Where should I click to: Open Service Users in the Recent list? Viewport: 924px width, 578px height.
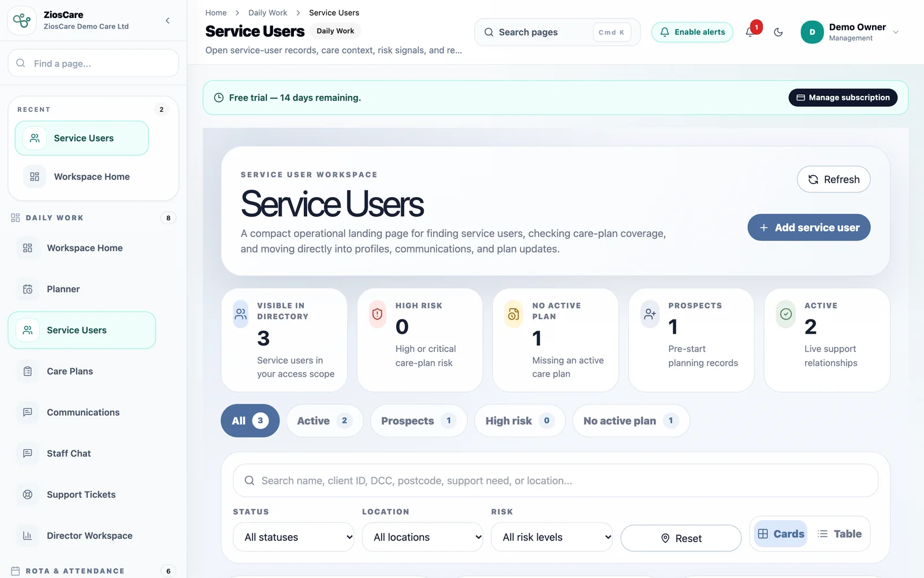[x=82, y=138]
